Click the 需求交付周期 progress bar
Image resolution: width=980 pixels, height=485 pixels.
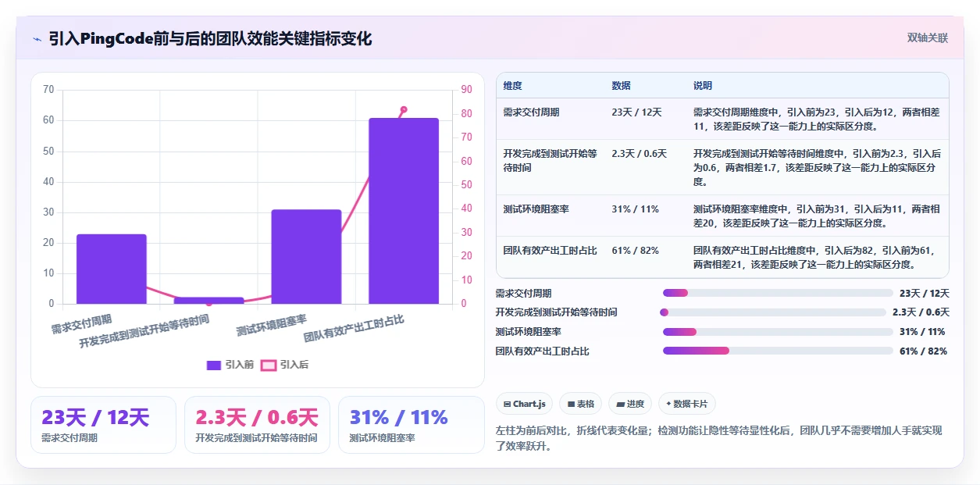778,293
